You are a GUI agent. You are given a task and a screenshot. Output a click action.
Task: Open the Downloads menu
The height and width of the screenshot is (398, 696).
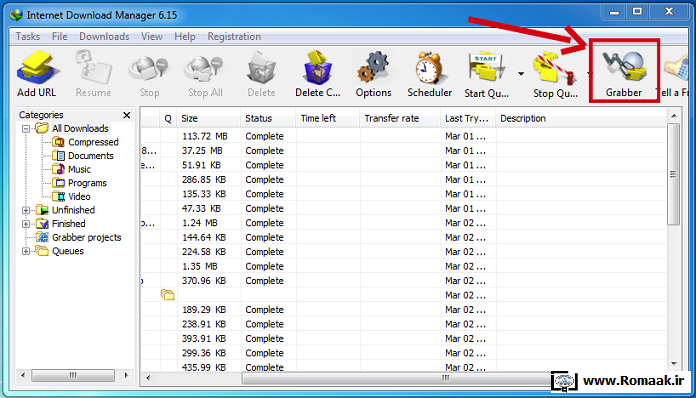pyautogui.click(x=104, y=36)
